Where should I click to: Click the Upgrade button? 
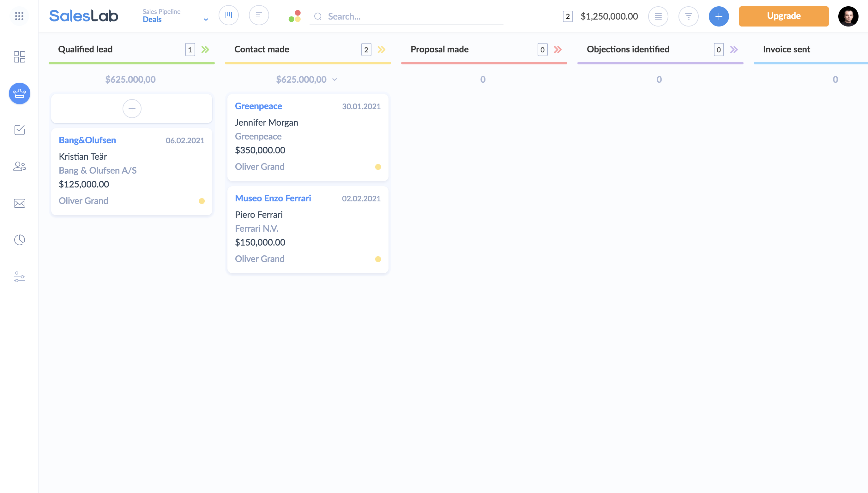click(x=784, y=16)
